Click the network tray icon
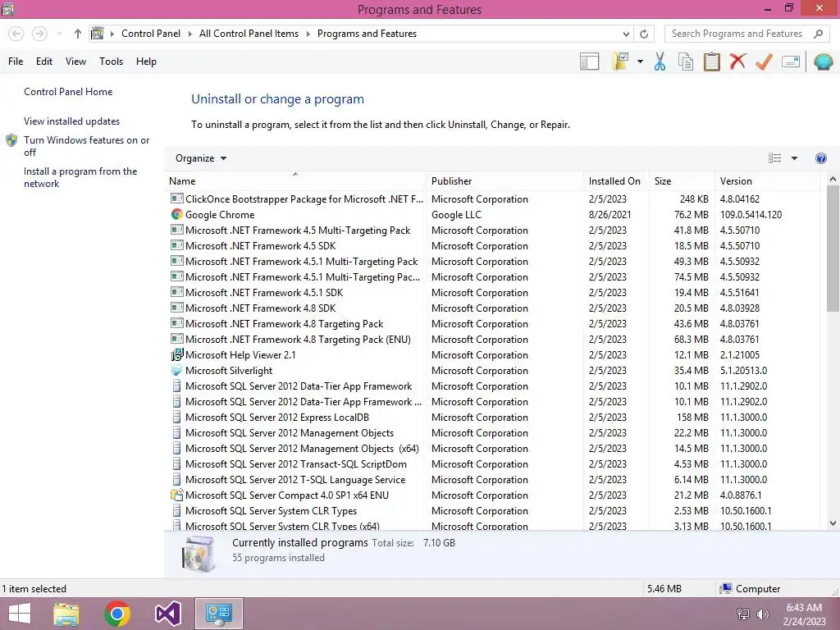 (x=743, y=614)
